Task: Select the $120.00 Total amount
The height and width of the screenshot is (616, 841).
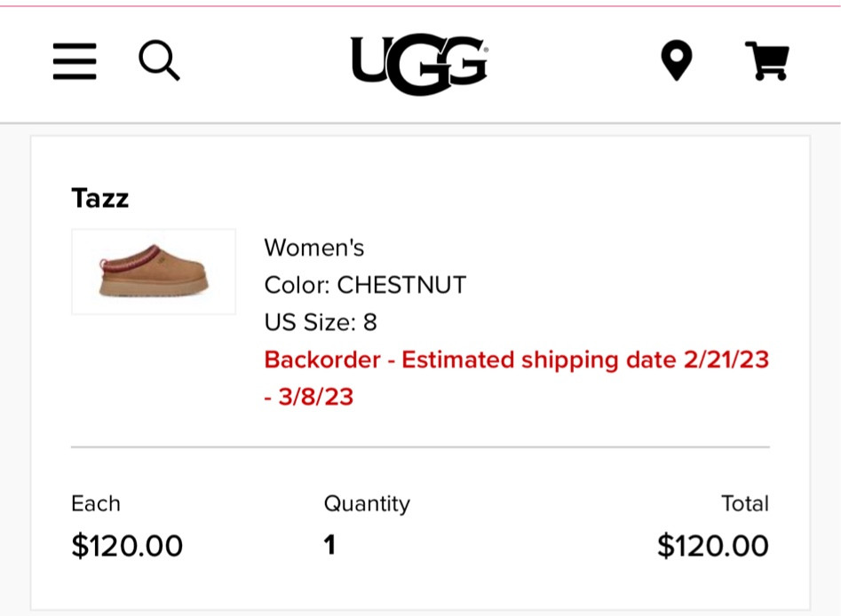Action: 712,546
